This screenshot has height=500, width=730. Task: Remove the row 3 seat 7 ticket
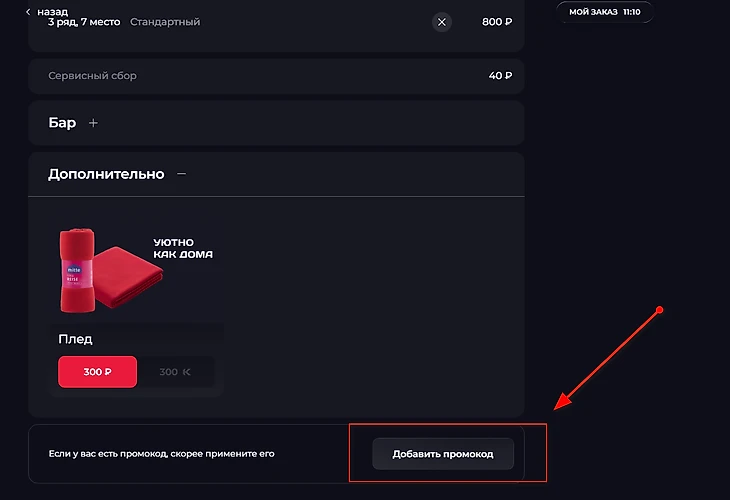(x=442, y=22)
